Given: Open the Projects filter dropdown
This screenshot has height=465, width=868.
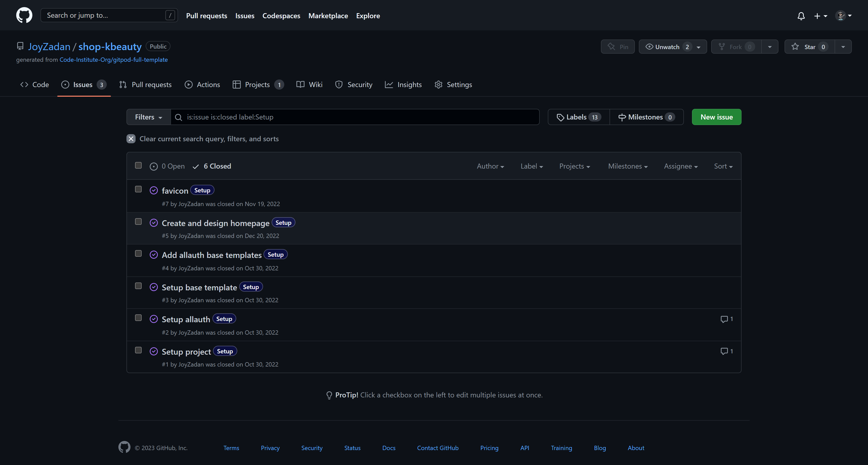Looking at the screenshot, I should [575, 166].
